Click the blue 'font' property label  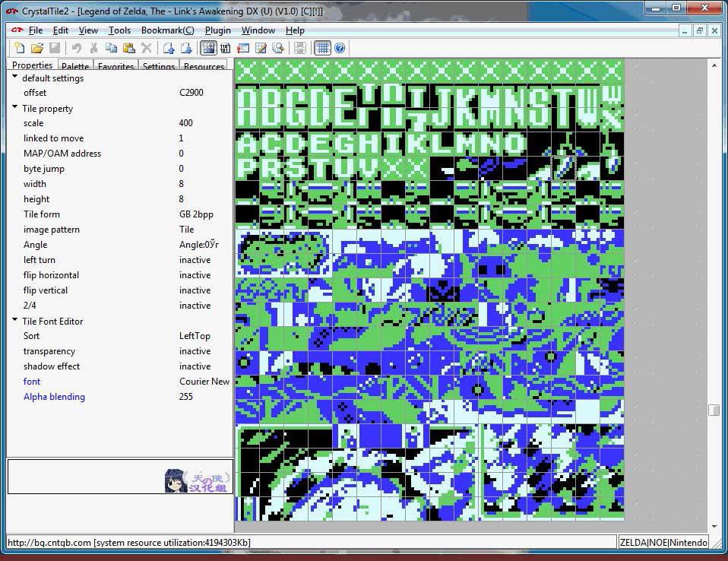32,382
